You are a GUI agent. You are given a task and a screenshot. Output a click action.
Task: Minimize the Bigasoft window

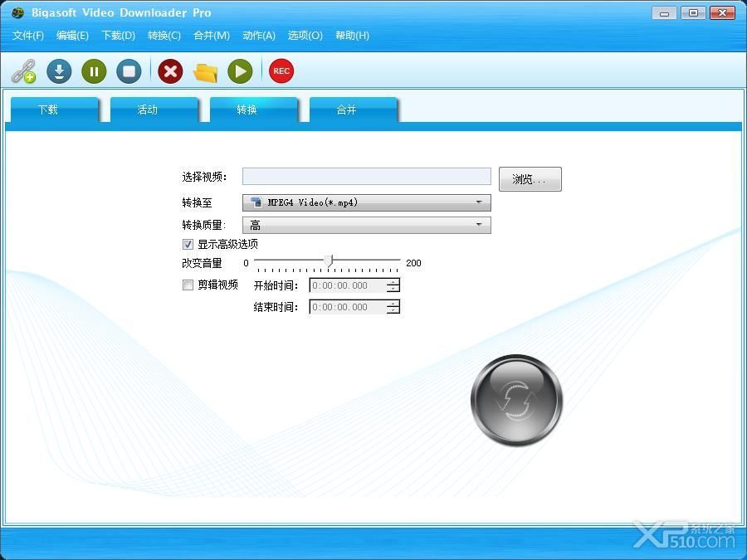[664, 12]
